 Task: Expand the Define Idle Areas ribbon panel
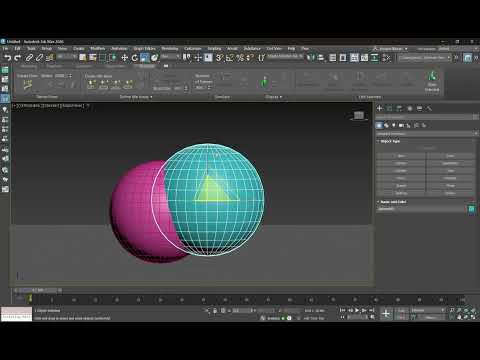coord(136,97)
